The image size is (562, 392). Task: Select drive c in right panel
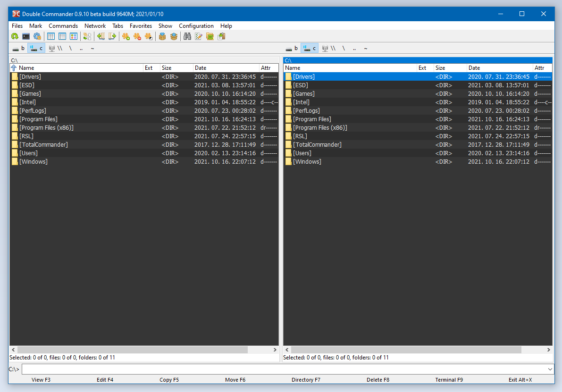pos(310,49)
